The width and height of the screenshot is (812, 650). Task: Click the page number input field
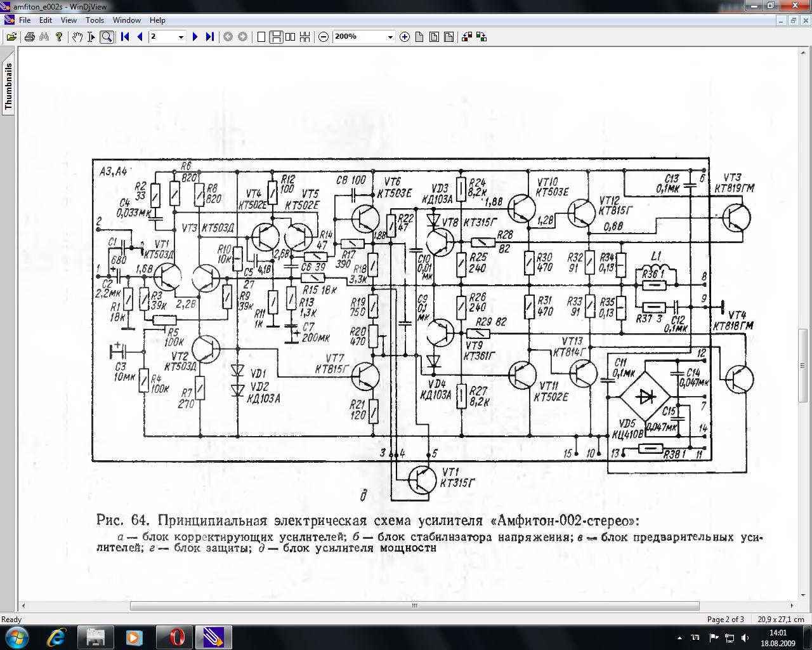[x=162, y=37]
